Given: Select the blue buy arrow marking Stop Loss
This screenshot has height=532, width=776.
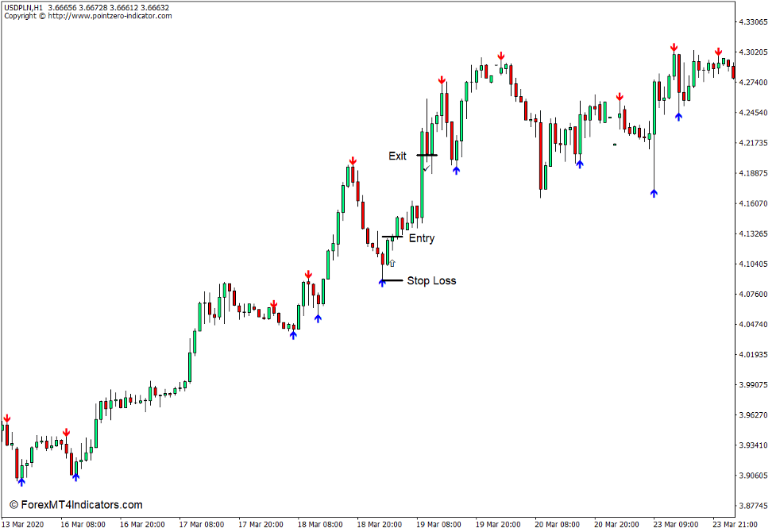Looking at the screenshot, I should click(382, 282).
